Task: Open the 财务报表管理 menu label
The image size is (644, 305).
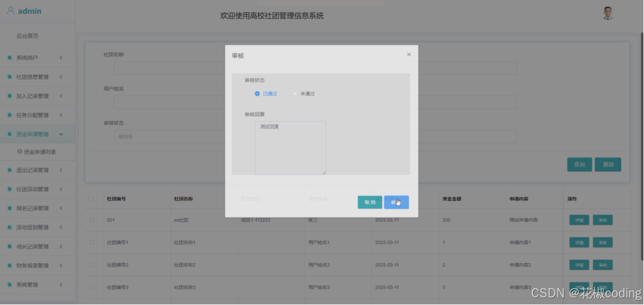Action: pos(33,265)
